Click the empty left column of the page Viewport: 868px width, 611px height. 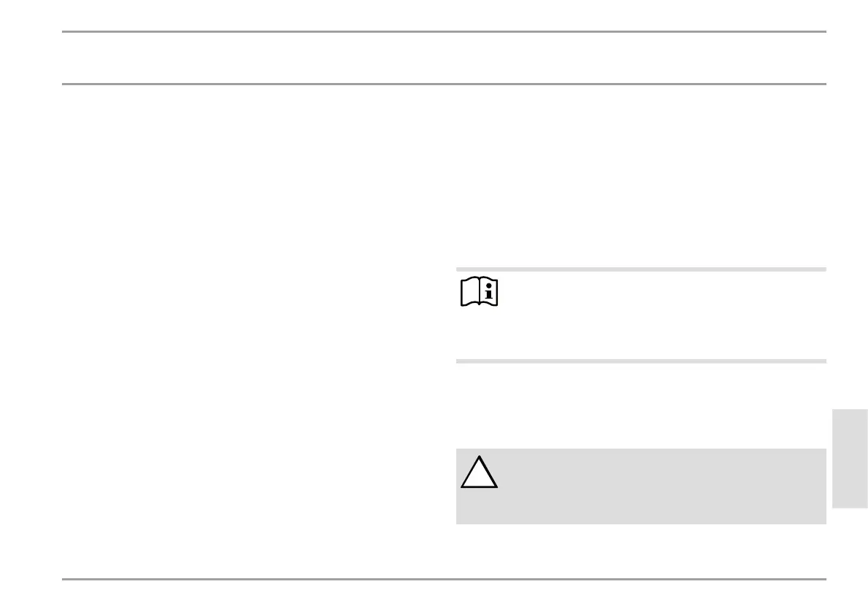(x=249, y=332)
